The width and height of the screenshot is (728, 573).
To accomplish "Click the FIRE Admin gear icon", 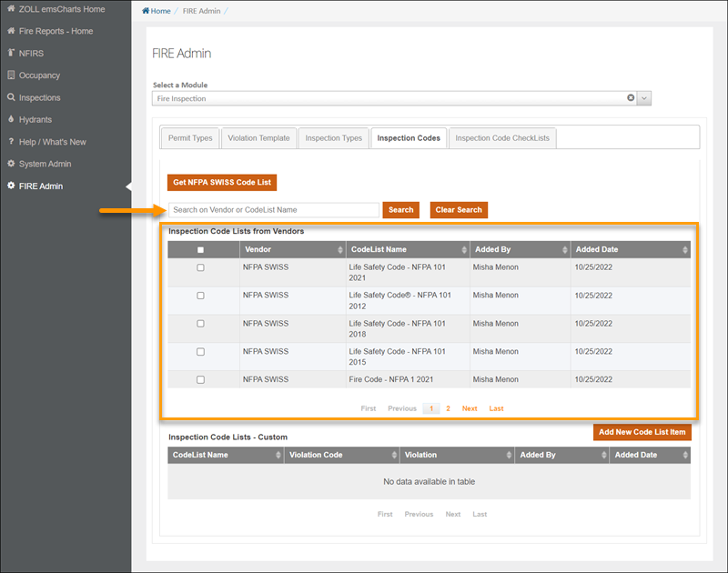I will 11,186.
